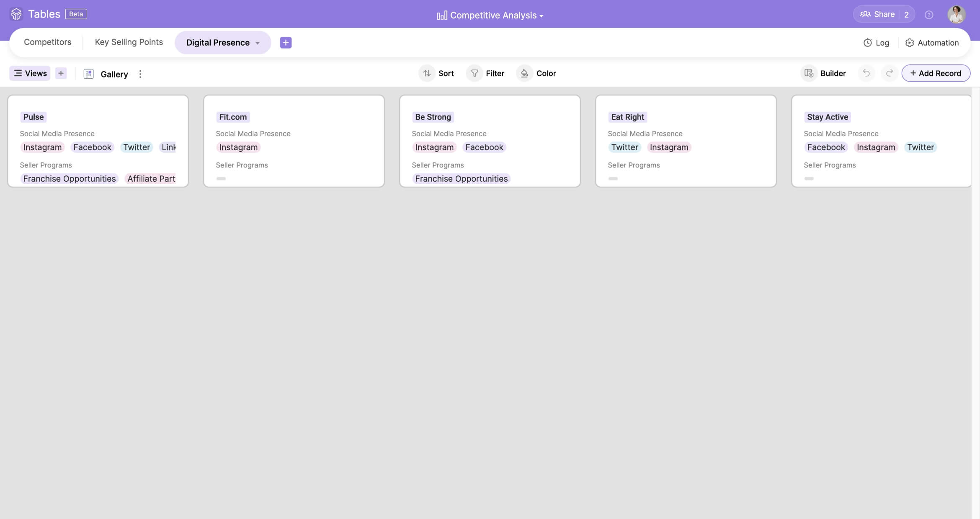Apply Color settings to records
The height and width of the screenshot is (519, 980).
(x=536, y=73)
